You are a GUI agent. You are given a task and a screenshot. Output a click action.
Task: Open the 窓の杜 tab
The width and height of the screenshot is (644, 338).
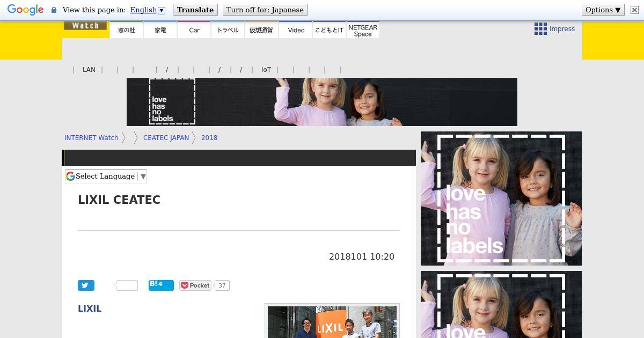127,30
